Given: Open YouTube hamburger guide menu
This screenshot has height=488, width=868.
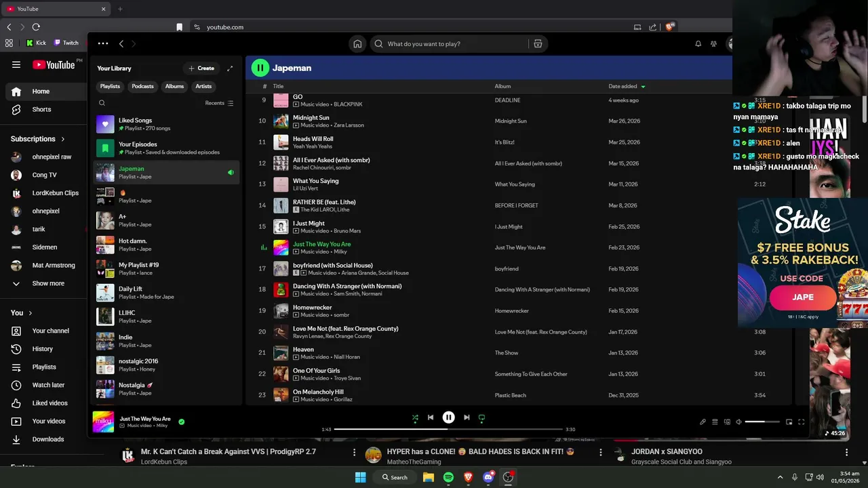Looking at the screenshot, I should point(16,65).
